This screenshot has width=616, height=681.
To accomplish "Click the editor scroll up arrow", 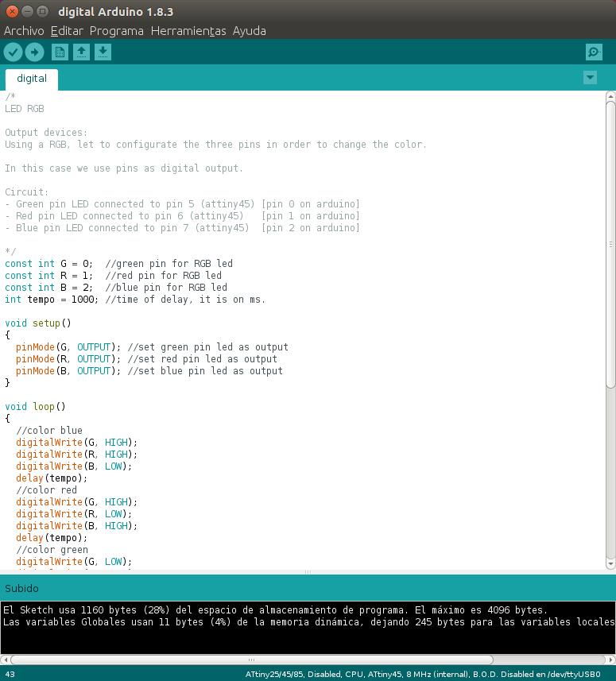I will (610, 96).
